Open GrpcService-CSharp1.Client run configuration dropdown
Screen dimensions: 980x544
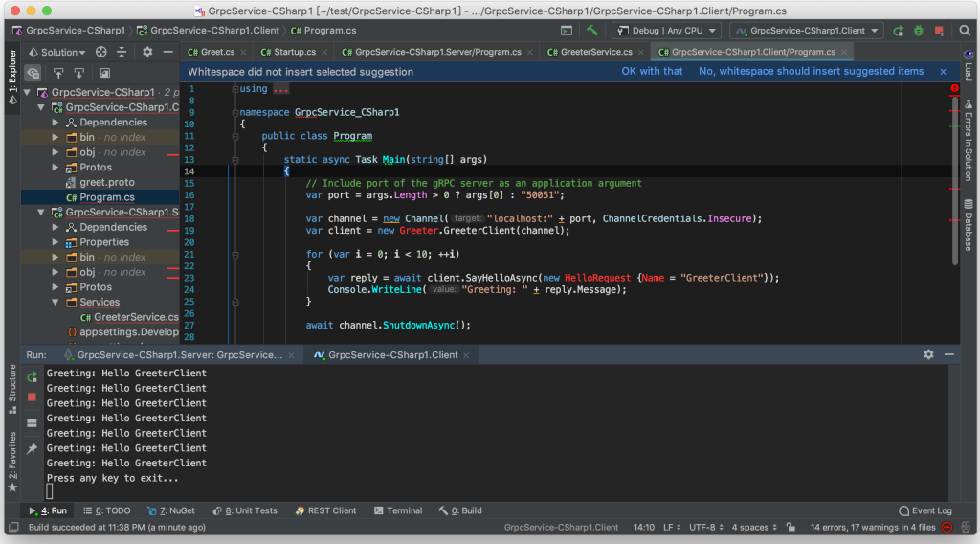(x=807, y=31)
